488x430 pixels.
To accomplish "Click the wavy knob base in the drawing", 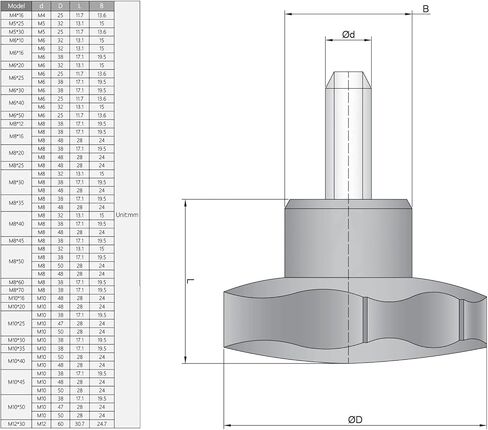I will coord(355,320).
